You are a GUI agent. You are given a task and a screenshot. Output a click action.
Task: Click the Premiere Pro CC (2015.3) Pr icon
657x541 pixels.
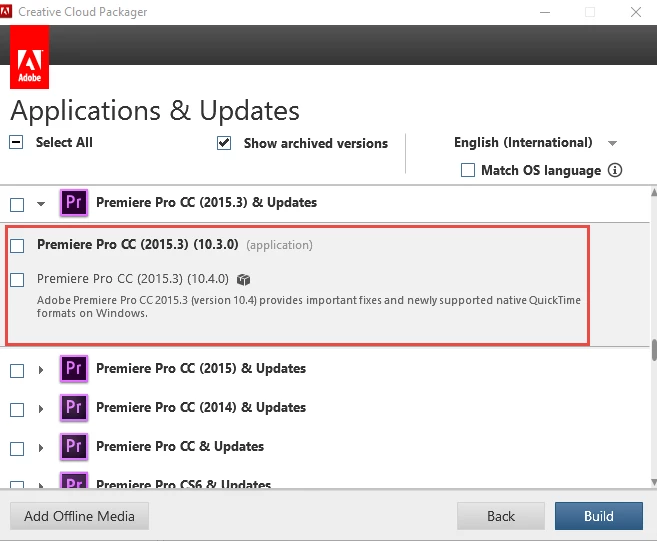(x=74, y=202)
